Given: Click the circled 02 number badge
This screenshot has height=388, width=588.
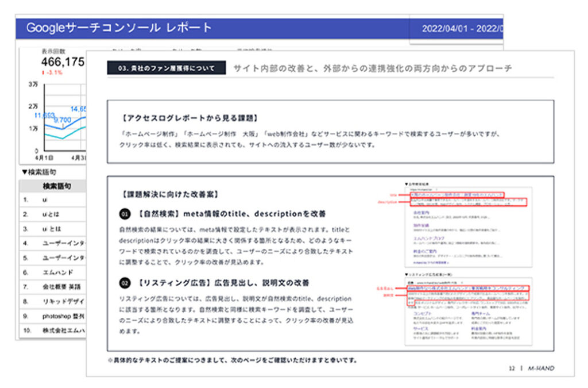Looking at the screenshot, I should [x=125, y=283].
